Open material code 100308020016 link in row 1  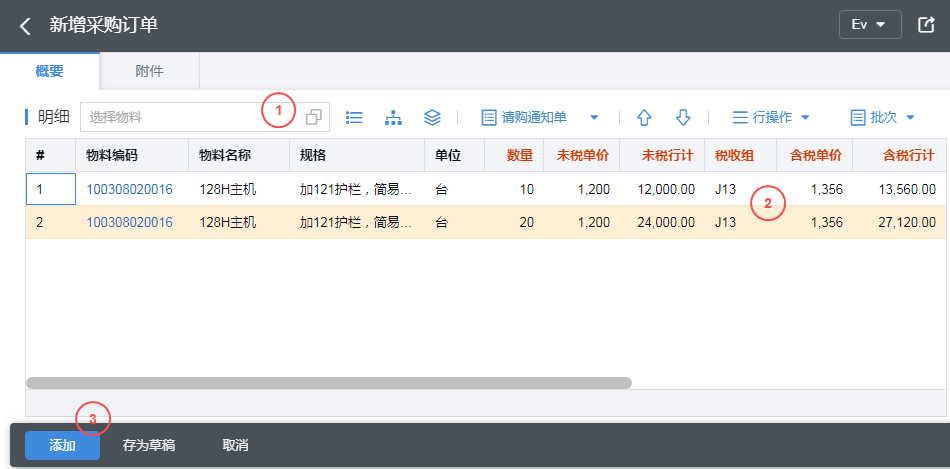click(x=129, y=189)
